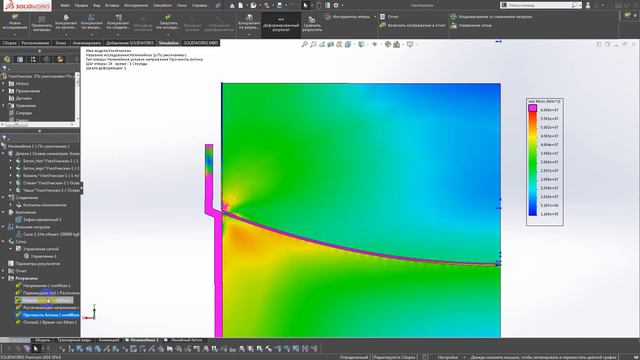Click the user login icon
This screenshot has height=360, width=640.
[588, 5]
